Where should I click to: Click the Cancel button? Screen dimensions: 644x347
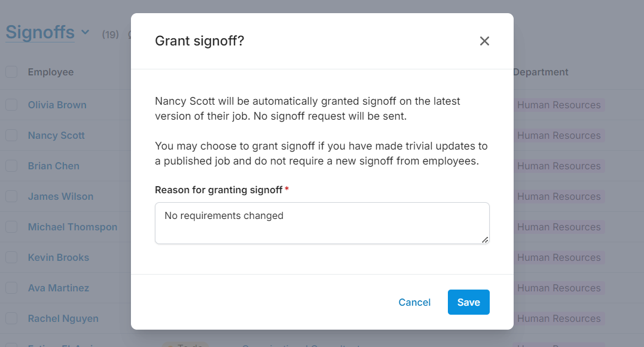(414, 302)
